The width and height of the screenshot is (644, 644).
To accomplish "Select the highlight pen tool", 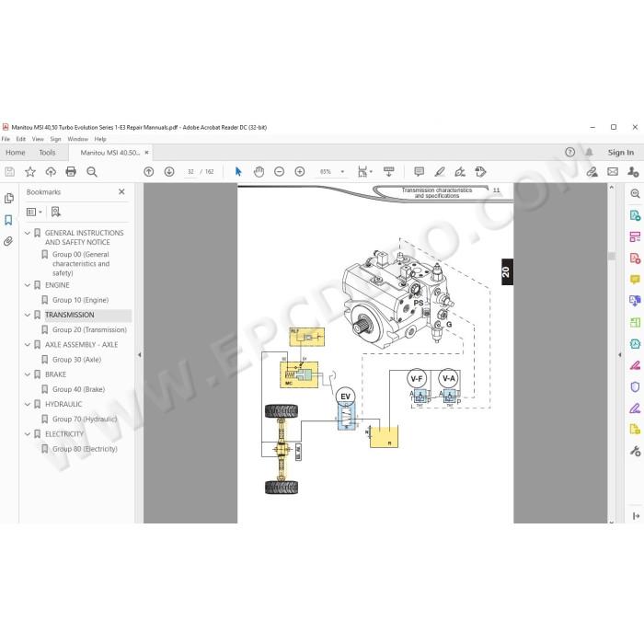I will coord(440,172).
